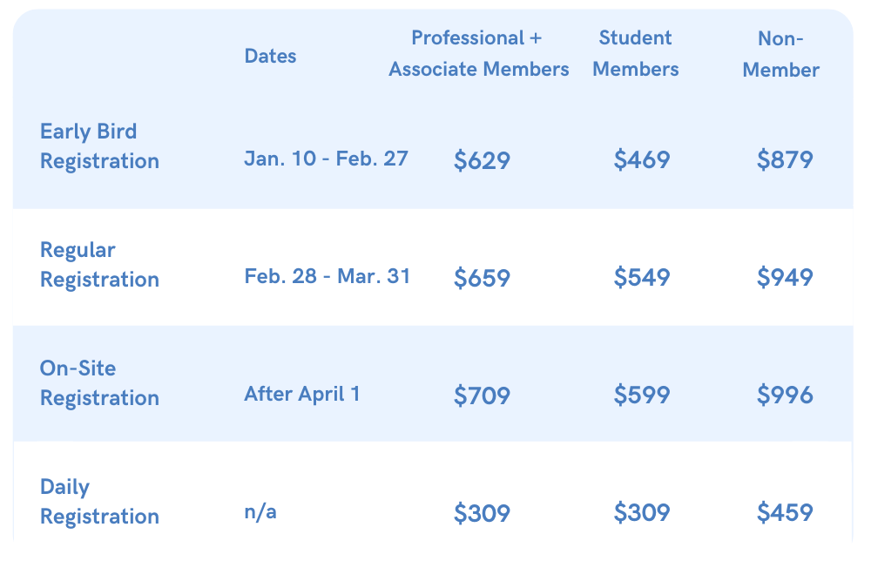This screenshot has height=588, width=871.
Task: Select the $996 non-member on-site price
Action: point(785,395)
